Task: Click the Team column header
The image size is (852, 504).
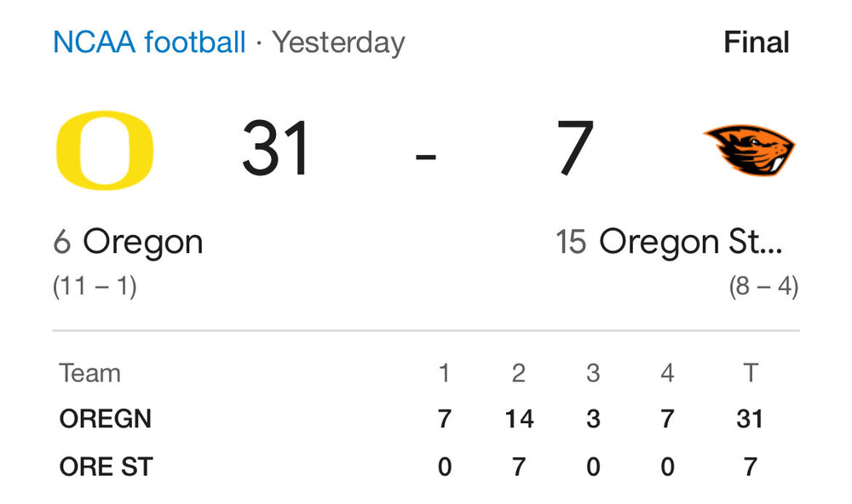Action: click(89, 373)
